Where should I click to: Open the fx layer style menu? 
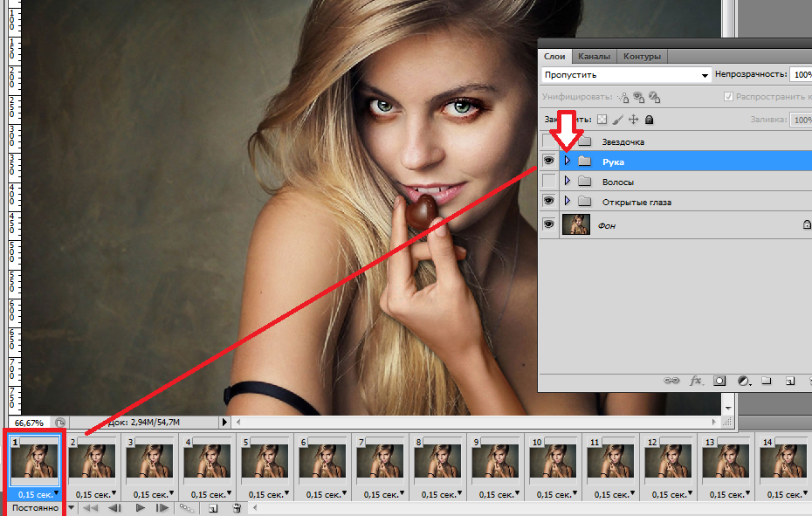click(696, 382)
